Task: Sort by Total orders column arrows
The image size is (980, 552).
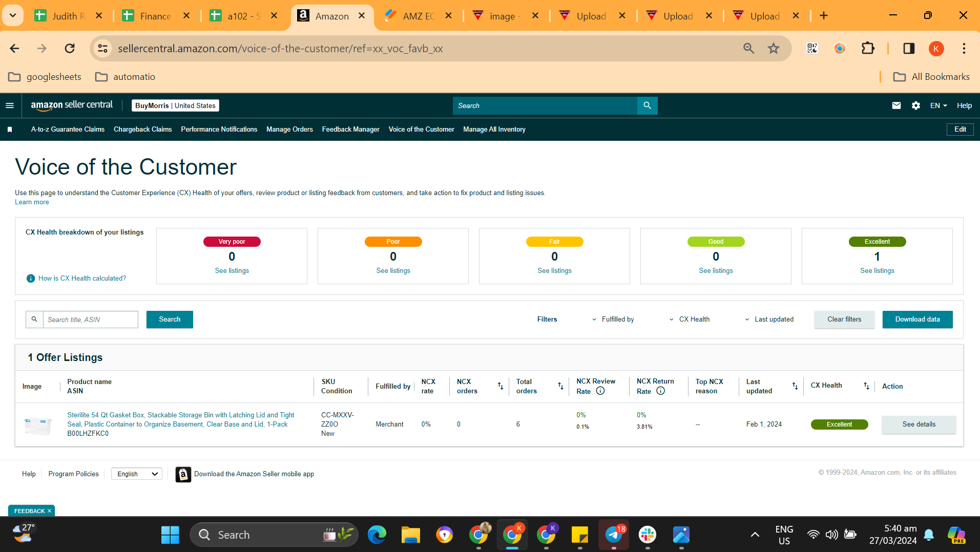Action: click(560, 386)
